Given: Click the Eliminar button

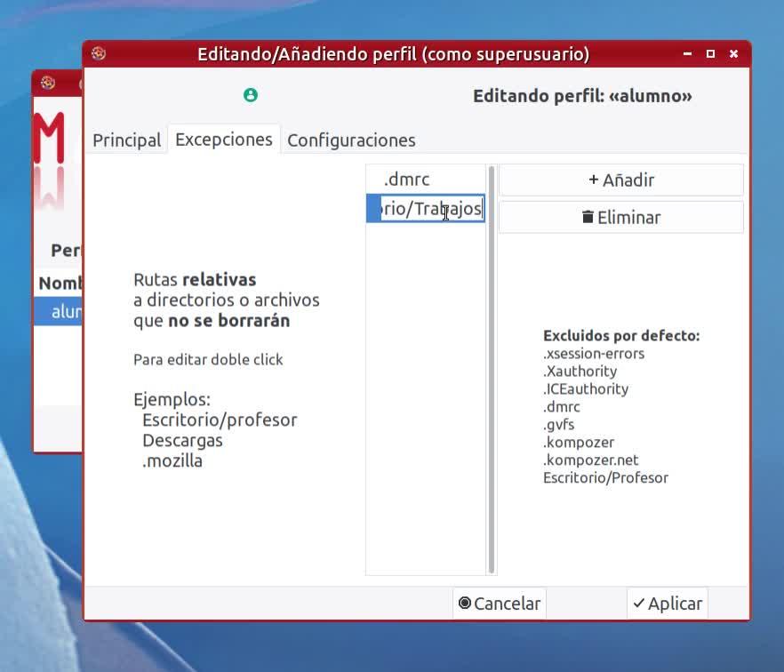Looking at the screenshot, I should (621, 218).
